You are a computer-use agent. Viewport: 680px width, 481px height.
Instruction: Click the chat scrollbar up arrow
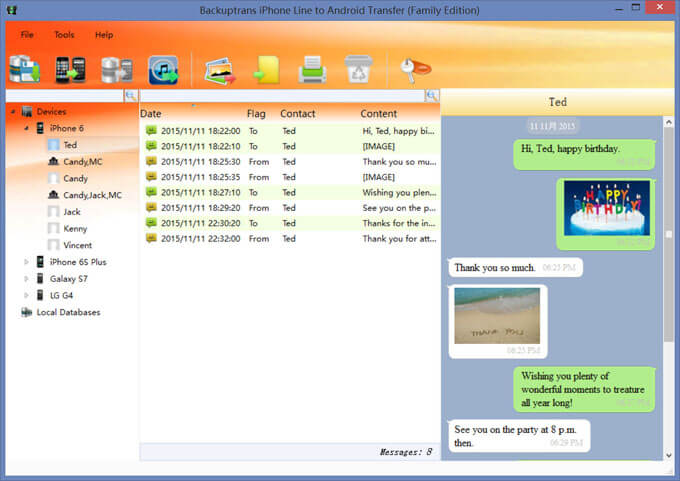(x=669, y=123)
